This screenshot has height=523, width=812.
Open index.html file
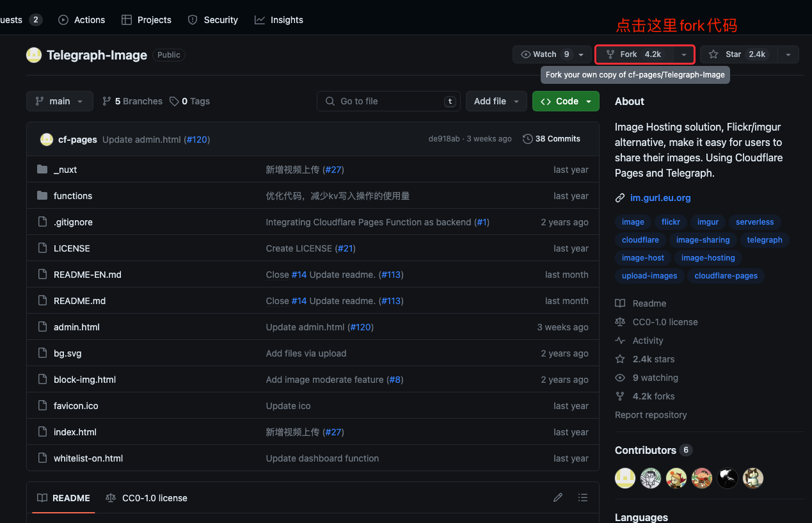pyautogui.click(x=75, y=432)
